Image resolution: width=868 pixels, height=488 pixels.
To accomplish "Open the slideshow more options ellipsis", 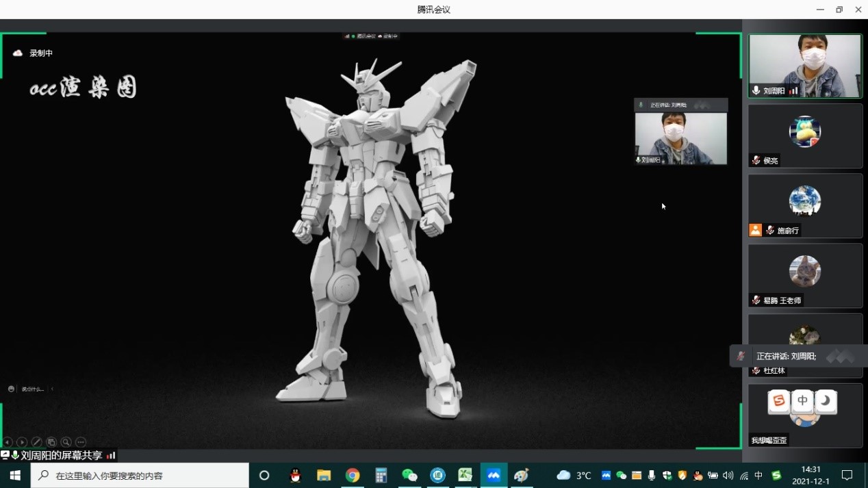I will click(81, 442).
